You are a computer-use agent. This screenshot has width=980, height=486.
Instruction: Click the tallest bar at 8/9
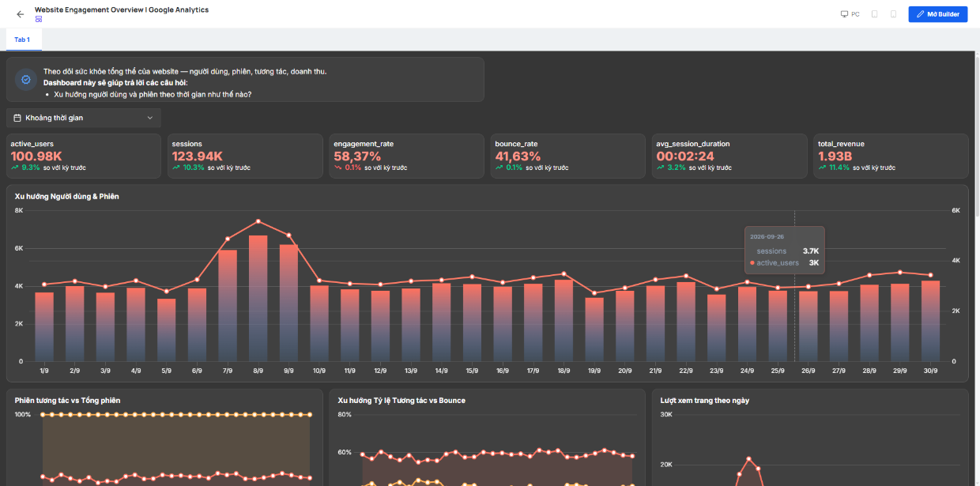258,298
